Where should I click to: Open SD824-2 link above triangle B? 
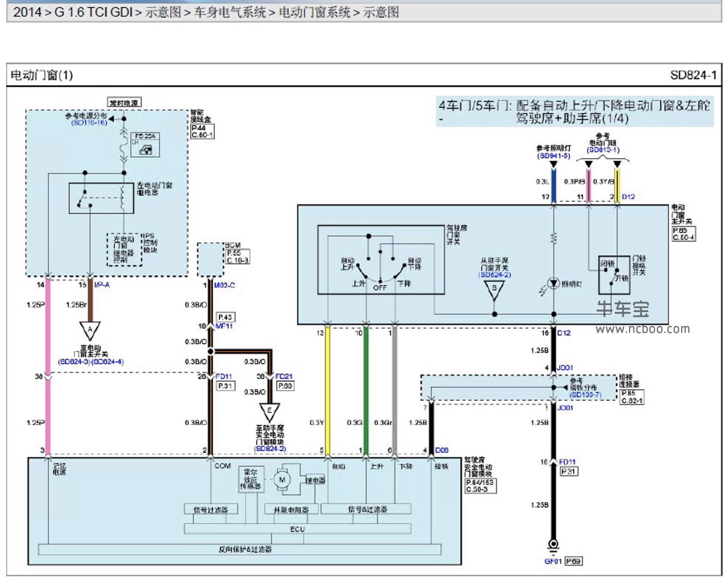(495, 275)
